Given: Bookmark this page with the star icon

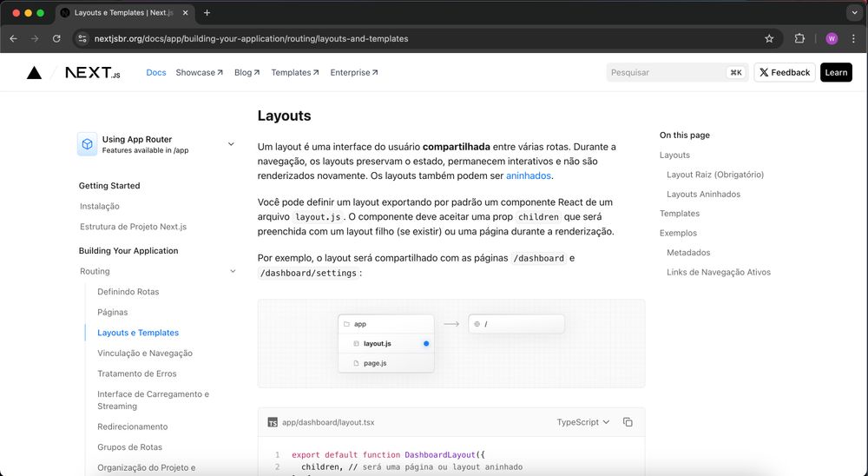Looking at the screenshot, I should pyautogui.click(x=769, y=39).
